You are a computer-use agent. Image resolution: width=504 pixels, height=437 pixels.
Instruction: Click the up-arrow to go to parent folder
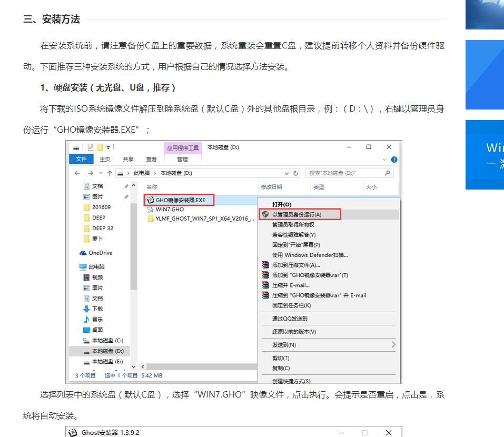110,172
